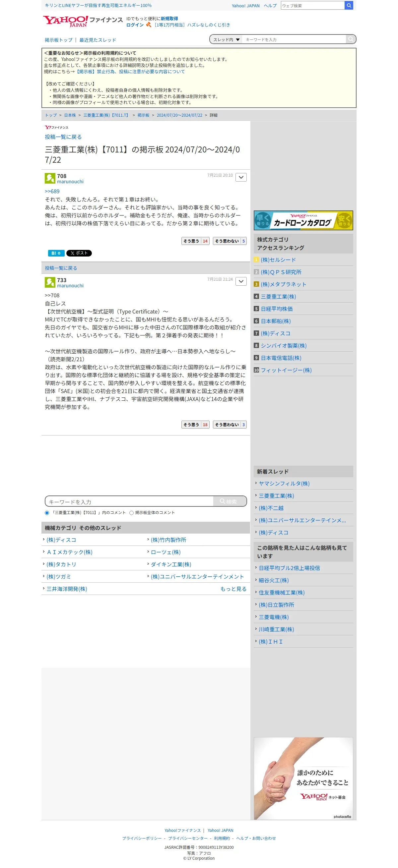Screen dimensions: 398x868
Task: Open footer プライバシーポリシー link
Action: 142,839
